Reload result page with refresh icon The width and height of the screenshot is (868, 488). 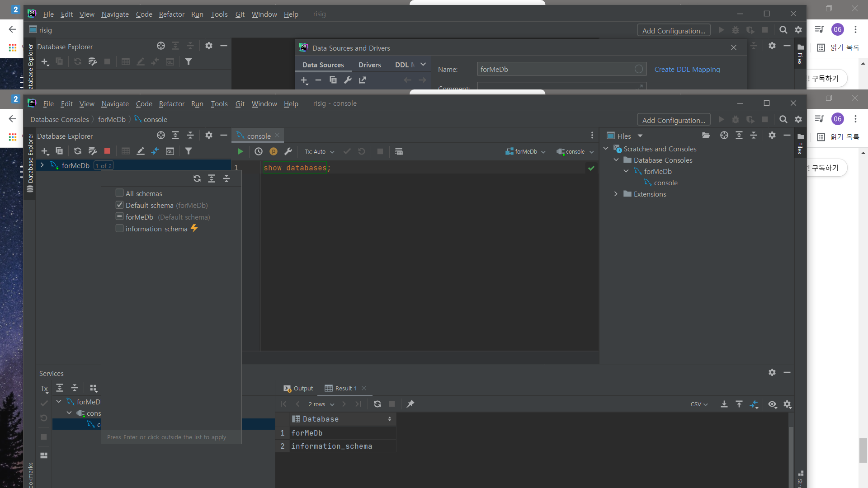pyautogui.click(x=377, y=404)
